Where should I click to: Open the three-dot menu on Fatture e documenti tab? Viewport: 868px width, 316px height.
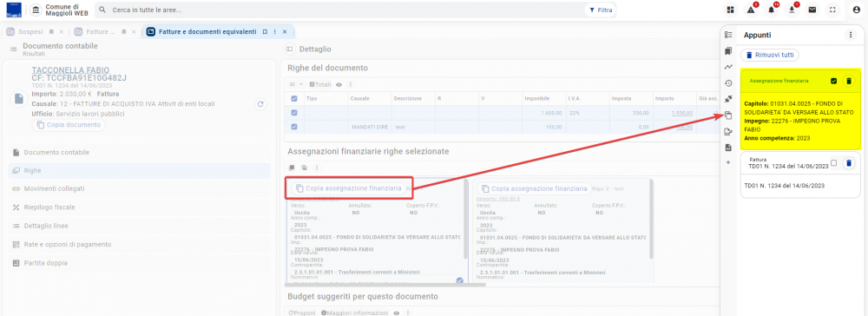click(274, 31)
